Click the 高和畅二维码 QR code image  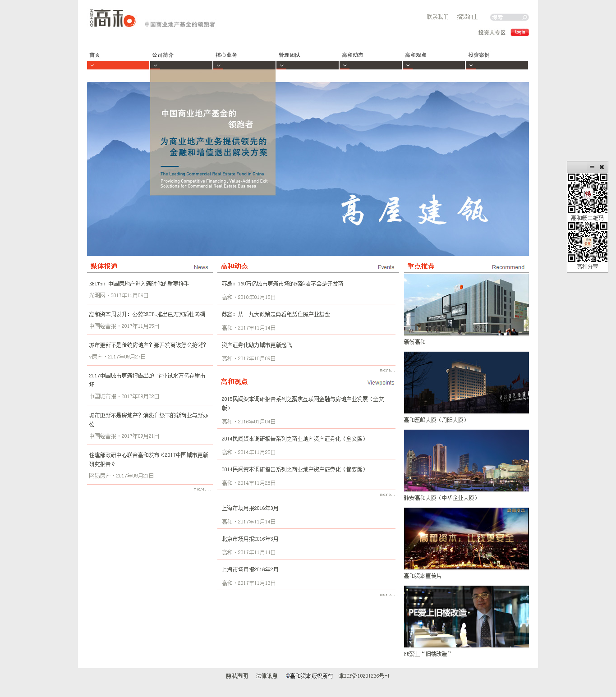[x=588, y=193]
